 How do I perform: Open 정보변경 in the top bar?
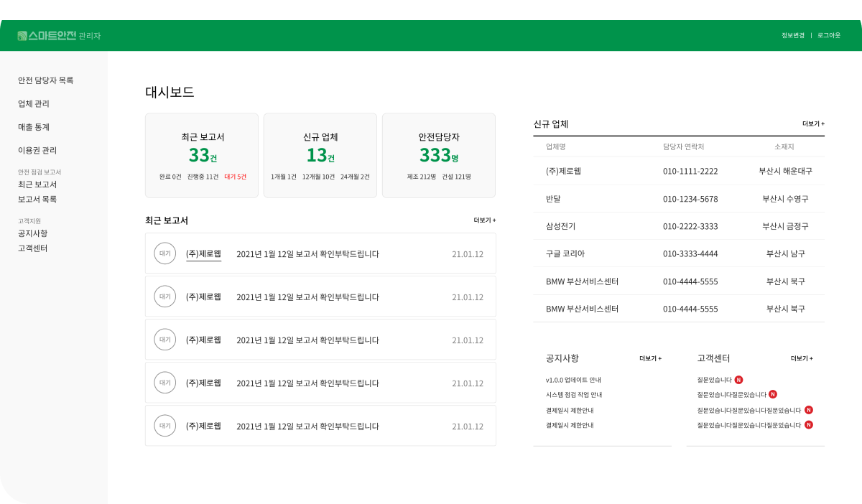[793, 35]
